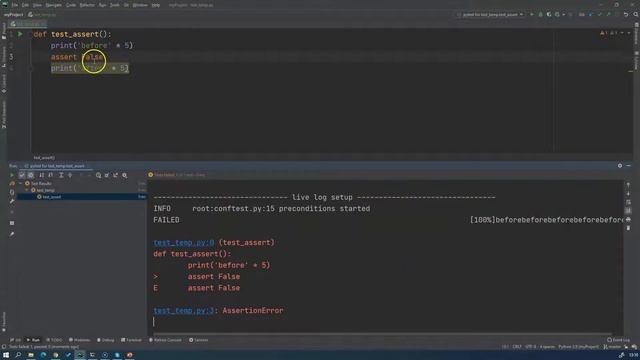This screenshot has height=360, width=640.
Task: Click scroll down arrow in console gutter
Action: click(x=628, y=193)
